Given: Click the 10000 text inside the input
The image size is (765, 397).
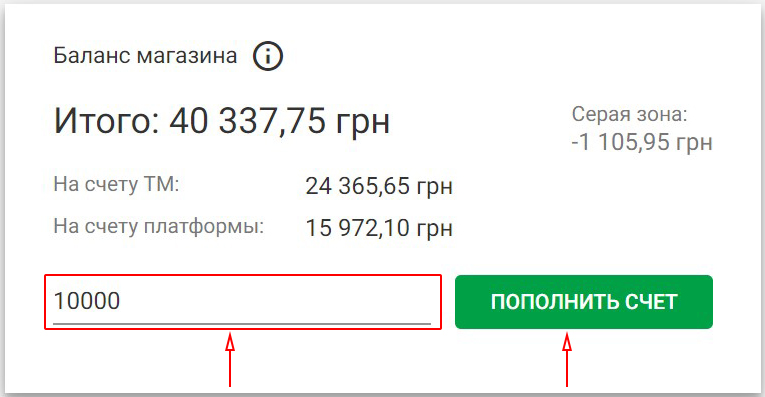Looking at the screenshot, I should point(86,301).
